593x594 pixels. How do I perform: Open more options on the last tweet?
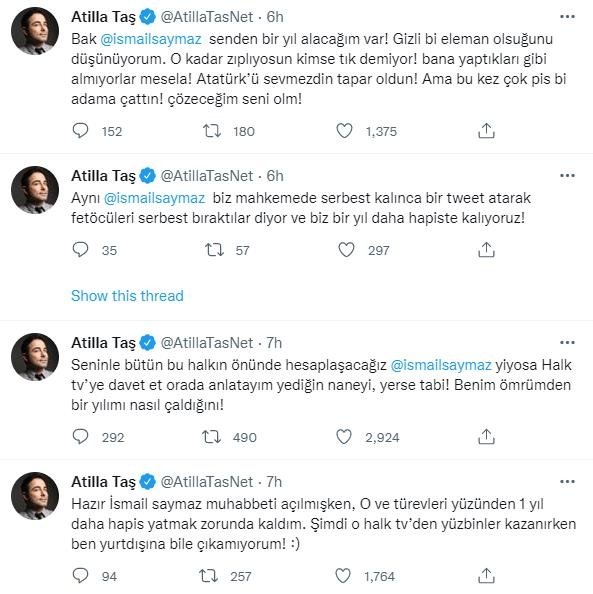point(567,482)
